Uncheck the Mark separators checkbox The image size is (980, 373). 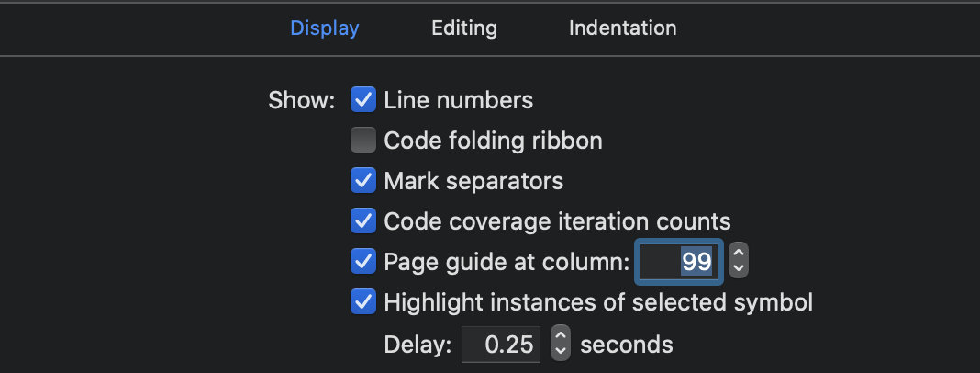363,180
